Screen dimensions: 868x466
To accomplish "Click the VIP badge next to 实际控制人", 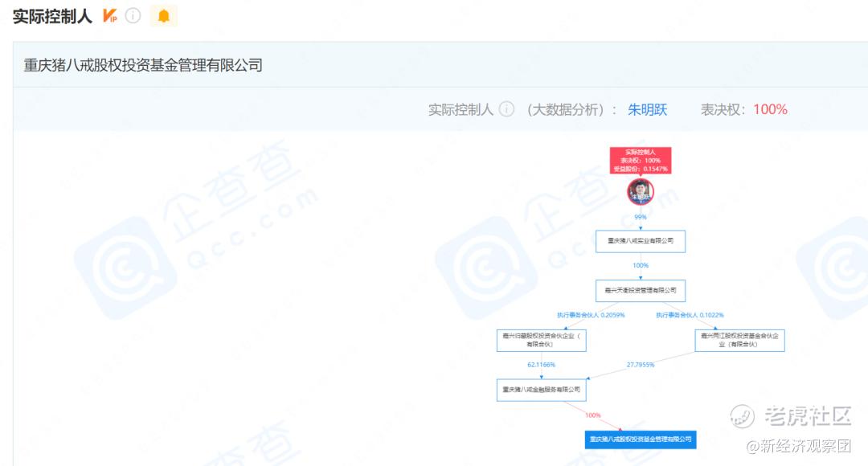I will 109,15.
